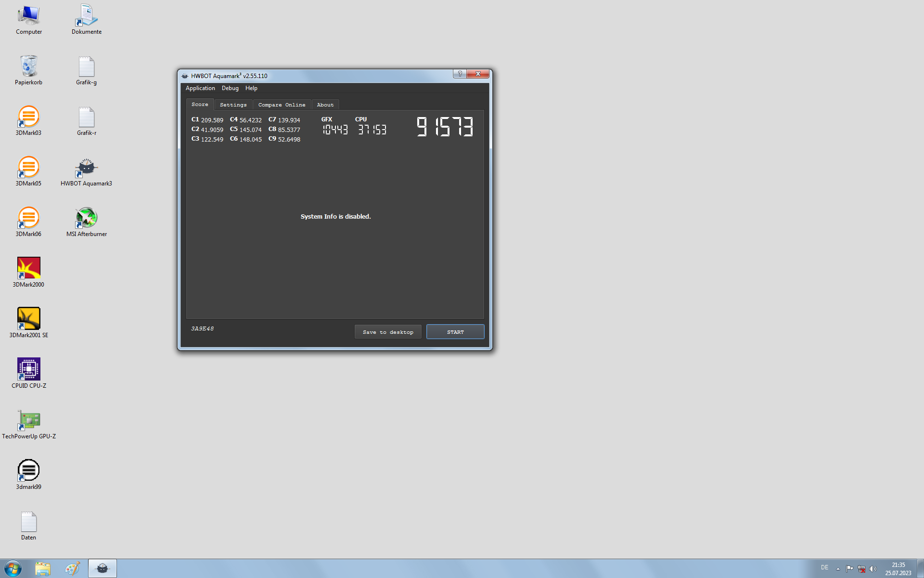Viewport: 924px width, 578px height.
Task: Open the Debug menu
Action: coord(230,88)
